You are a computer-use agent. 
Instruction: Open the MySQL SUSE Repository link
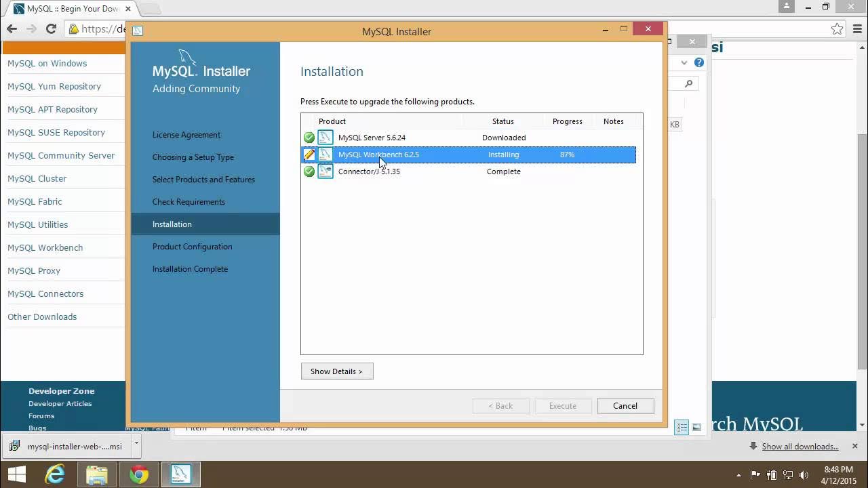pos(56,133)
